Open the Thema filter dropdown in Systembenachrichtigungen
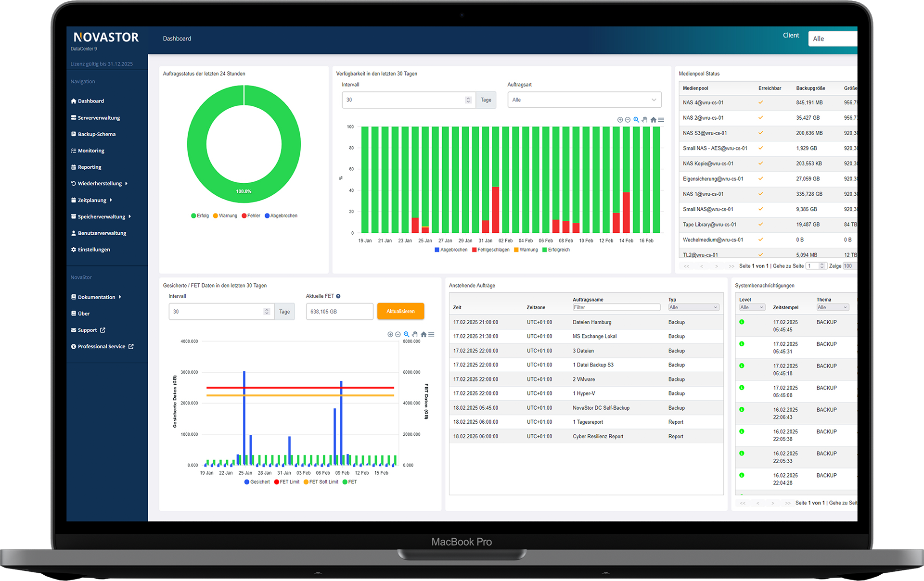 click(x=833, y=307)
